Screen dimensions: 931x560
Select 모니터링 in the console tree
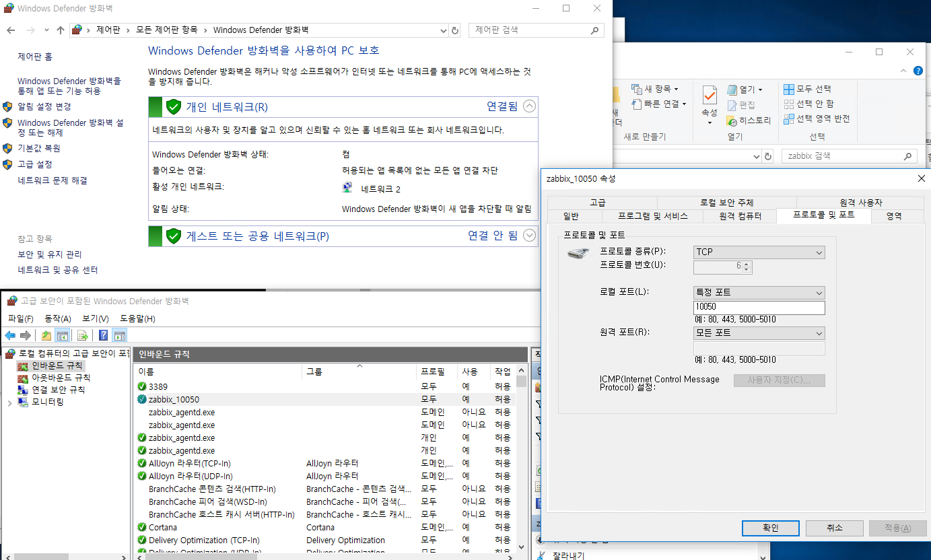click(x=40, y=402)
